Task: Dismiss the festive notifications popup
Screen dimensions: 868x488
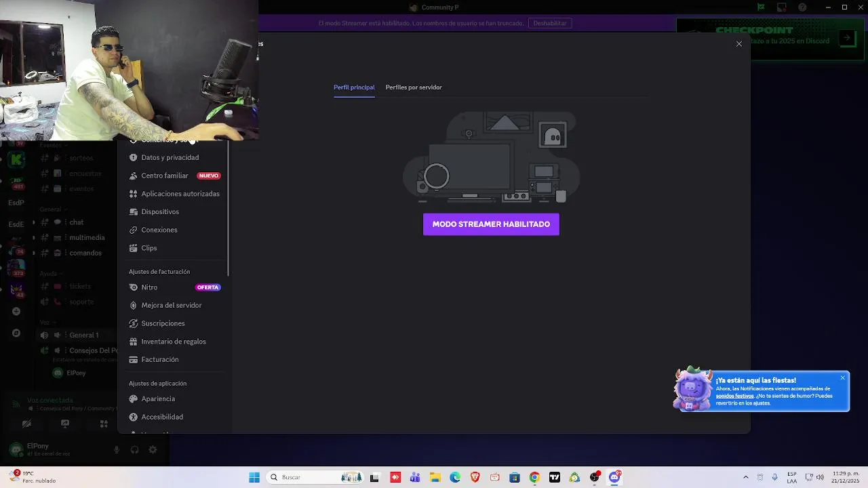Action: [x=843, y=378]
